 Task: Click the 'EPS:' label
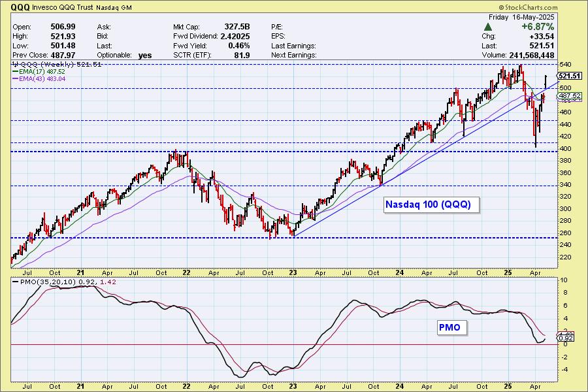[x=278, y=37]
